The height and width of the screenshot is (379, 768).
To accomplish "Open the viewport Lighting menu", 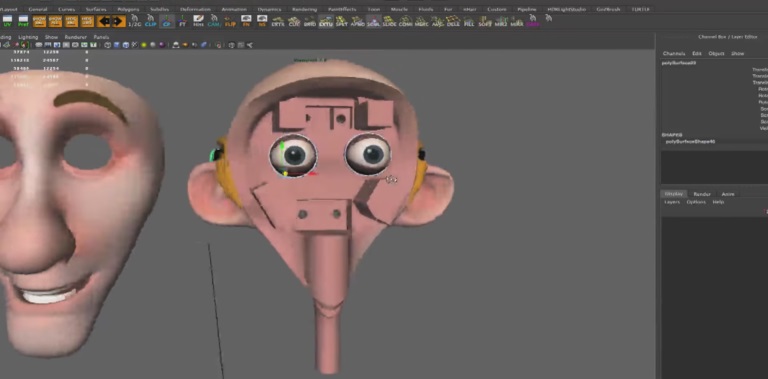I will (x=28, y=37).
